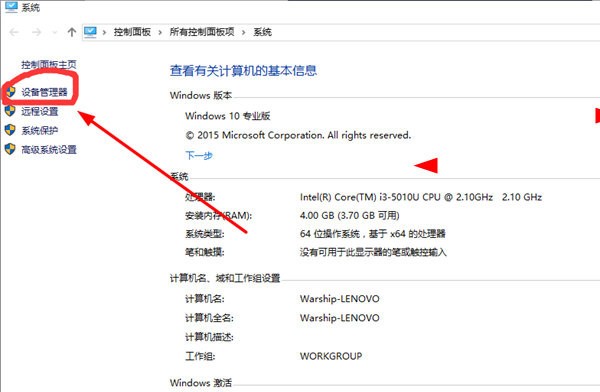The image size is (600, 392).
Task: Click the System window title icon
Action: (11, 7)
